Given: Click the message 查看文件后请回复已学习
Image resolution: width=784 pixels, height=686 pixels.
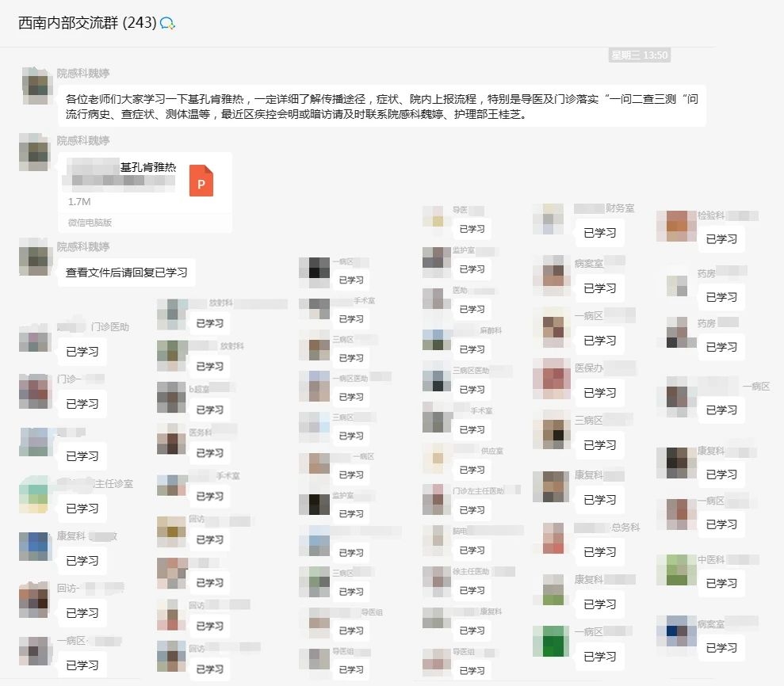Looking at the screenshot, I should coord(126,272).
